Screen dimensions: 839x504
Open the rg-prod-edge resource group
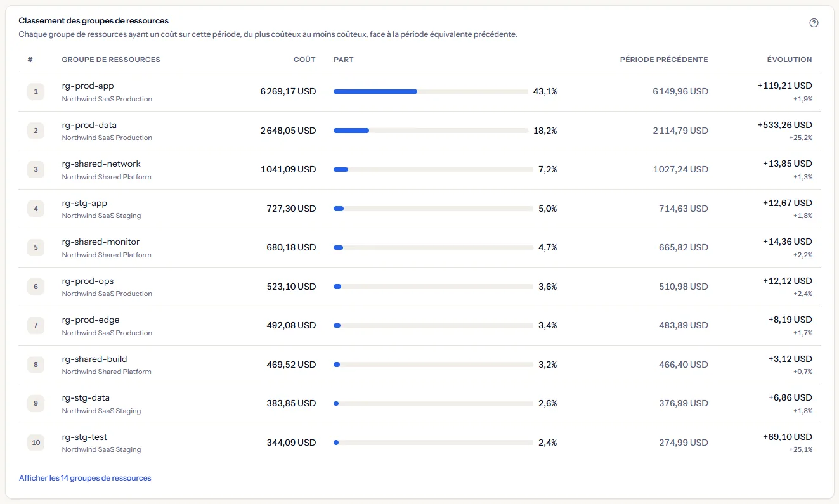420,326
